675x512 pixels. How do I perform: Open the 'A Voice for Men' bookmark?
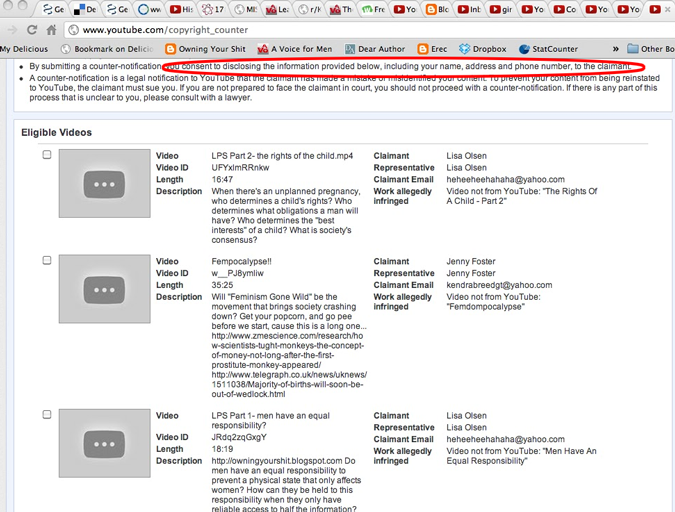click(295, 49)
